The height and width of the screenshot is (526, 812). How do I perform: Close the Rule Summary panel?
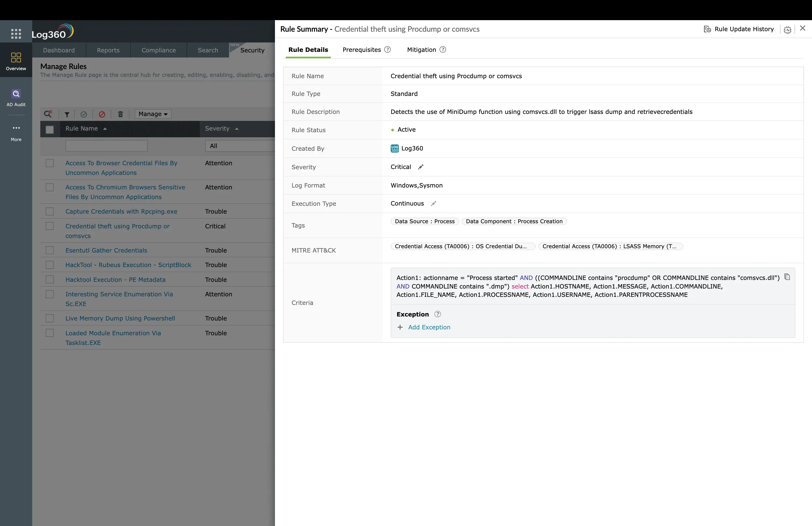click(x=803, y=28)
